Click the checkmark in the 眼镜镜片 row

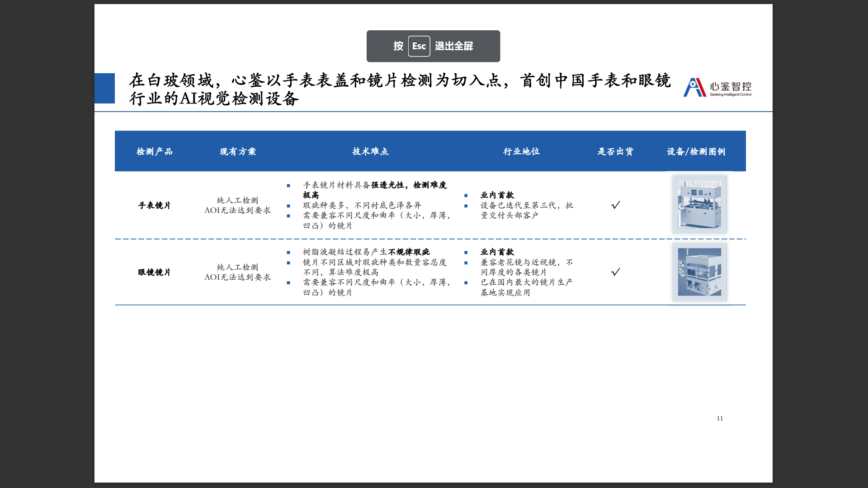(x=615, y=272)
